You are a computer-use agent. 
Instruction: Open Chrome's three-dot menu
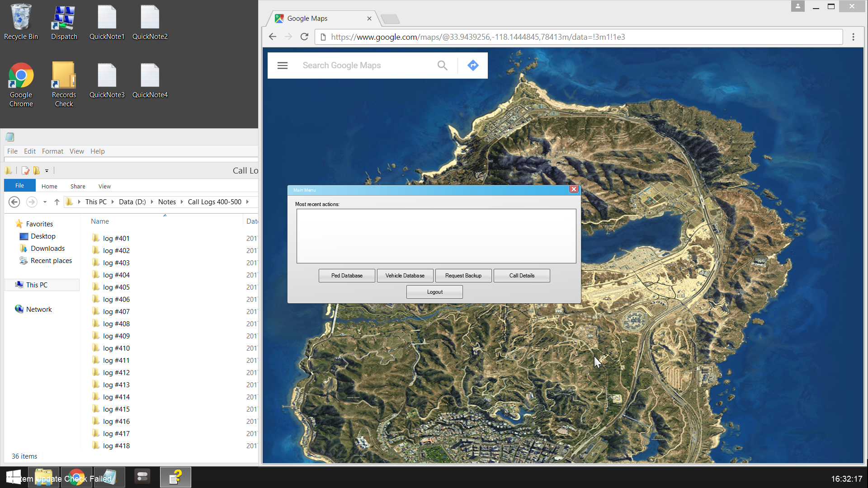coord(853,37)
